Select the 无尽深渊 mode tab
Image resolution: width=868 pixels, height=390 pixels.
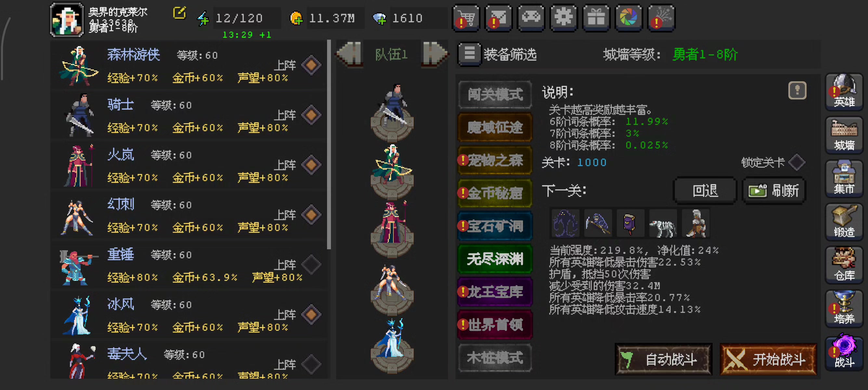point(495,259)
